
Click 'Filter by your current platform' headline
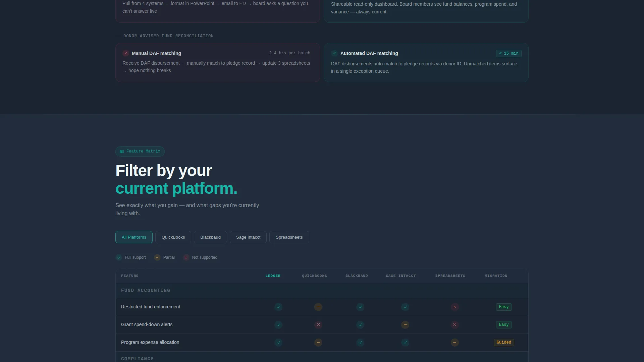[x=176, y=179]
